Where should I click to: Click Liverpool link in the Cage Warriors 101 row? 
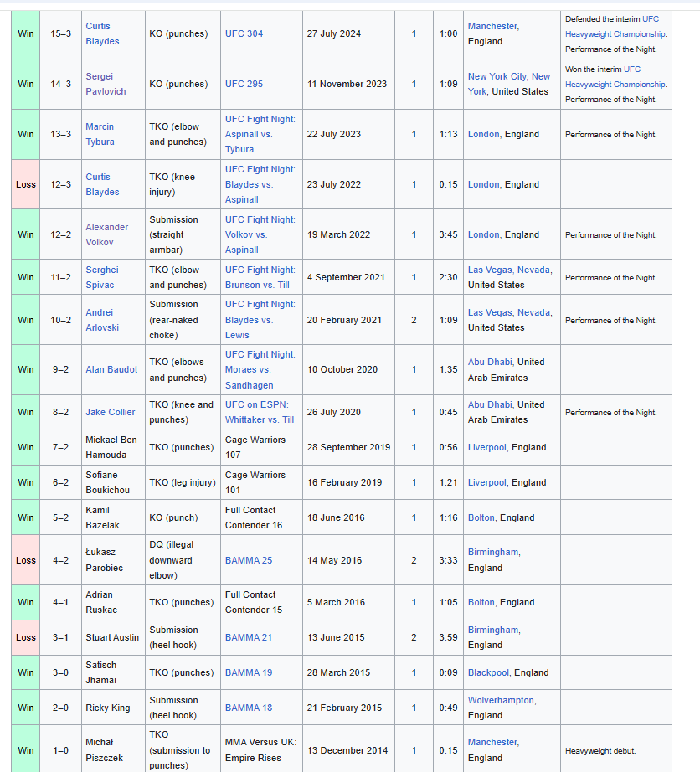(x=486, y=483)
